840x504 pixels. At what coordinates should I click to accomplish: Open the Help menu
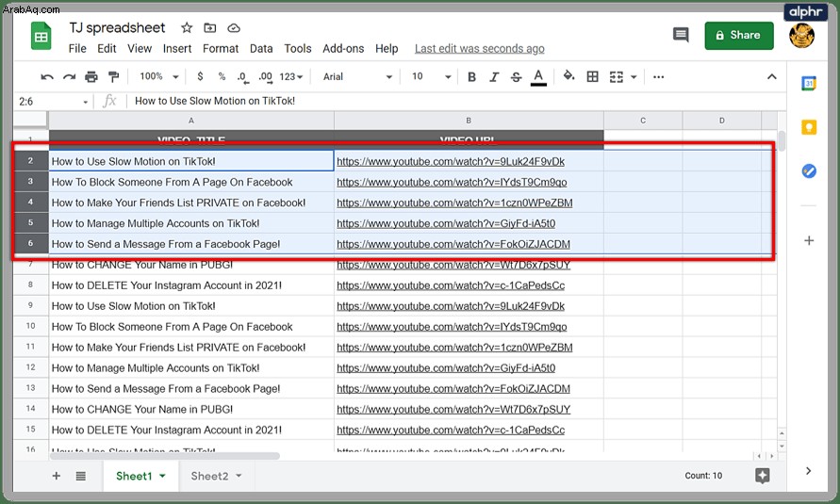tap(387, 49)
